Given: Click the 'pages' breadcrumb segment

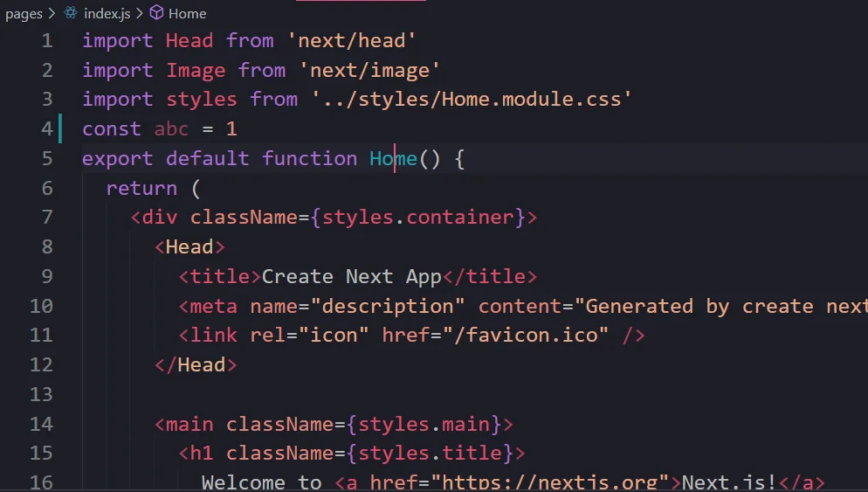Looking at the screenshot, I should [24, 13].
